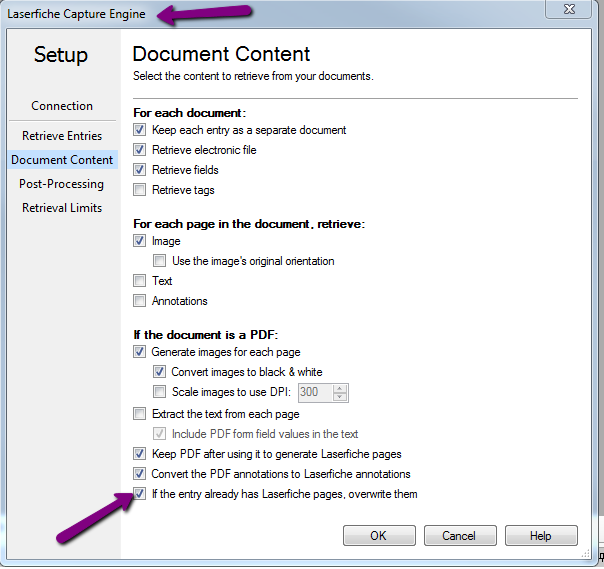Check Use the image's original orientation
The width and height of the screenshot is (604, 569).
pyautogui.click(x=159, y=261)
